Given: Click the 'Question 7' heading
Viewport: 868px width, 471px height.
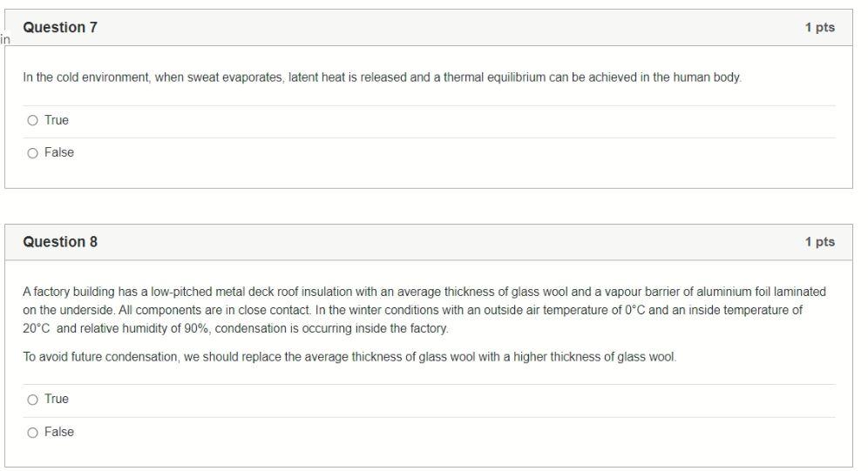Looking at the screenshot, I should point(60,27).
